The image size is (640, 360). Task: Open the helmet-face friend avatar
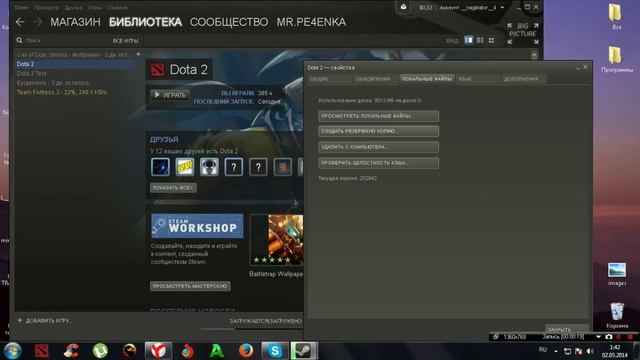[x=209, y=167]
